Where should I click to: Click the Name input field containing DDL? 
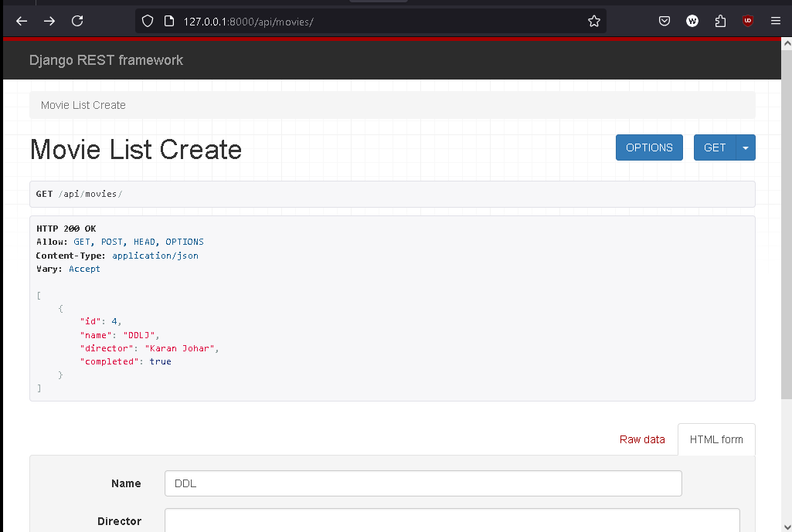(423, 483)
